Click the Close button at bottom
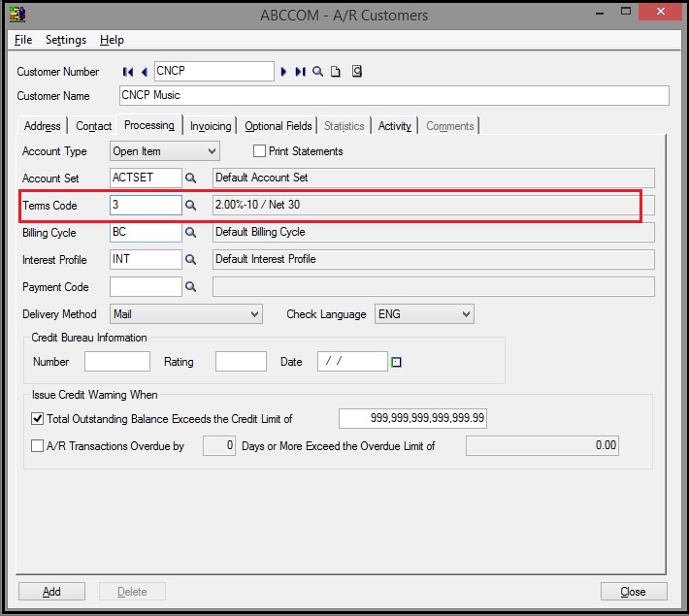 [x=634, y=592]
